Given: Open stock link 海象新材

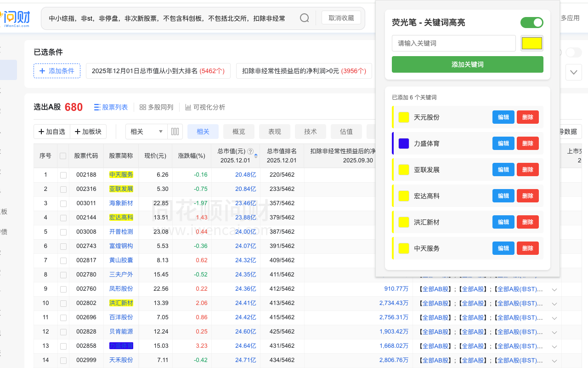Looking at the screenshot, I should (x=121, y=203).
